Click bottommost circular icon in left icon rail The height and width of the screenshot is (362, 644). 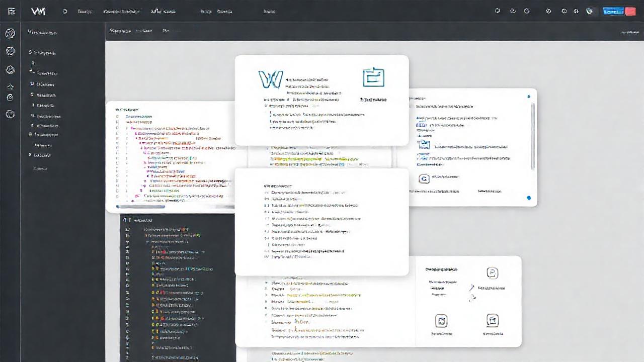10,115
